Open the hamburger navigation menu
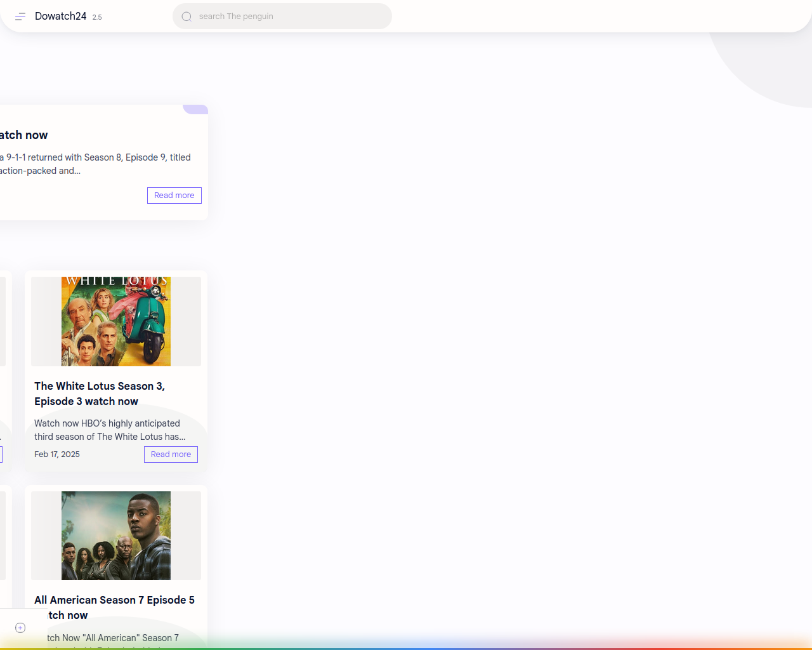 [x=20, y=17]
